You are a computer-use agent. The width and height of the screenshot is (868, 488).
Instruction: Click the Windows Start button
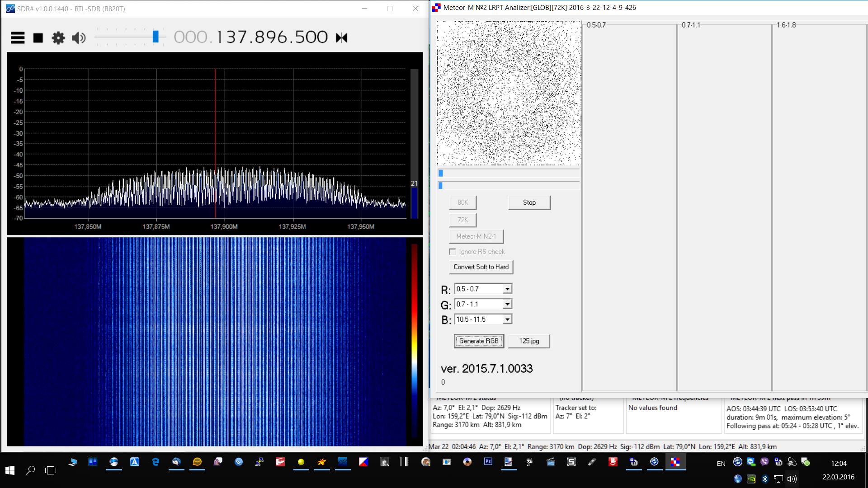(x=10, y=470)
